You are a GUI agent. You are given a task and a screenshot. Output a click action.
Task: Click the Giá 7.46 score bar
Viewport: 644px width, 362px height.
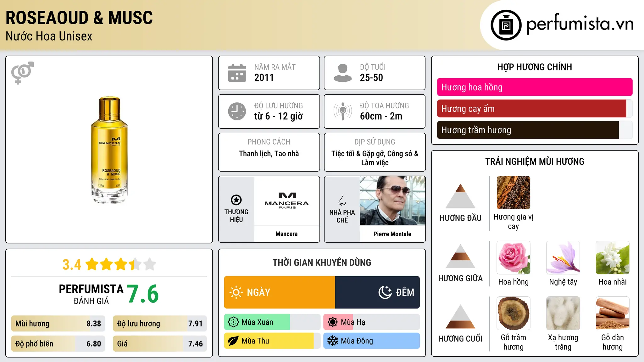click(160, 344)
